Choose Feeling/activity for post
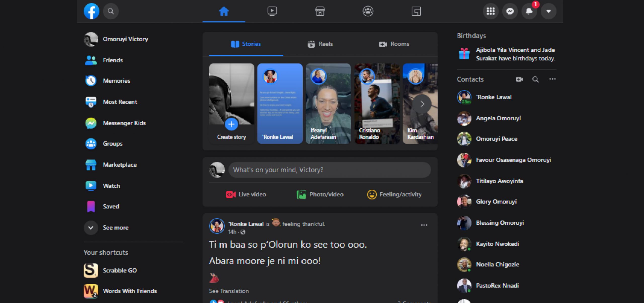This screenshot has width=644, height=303. pos(394,194)
